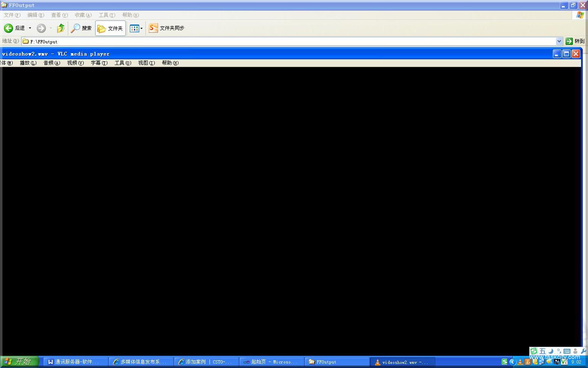Click the security shield icon in tray
The height and width of the screenshot is (368, 588).
535,362
